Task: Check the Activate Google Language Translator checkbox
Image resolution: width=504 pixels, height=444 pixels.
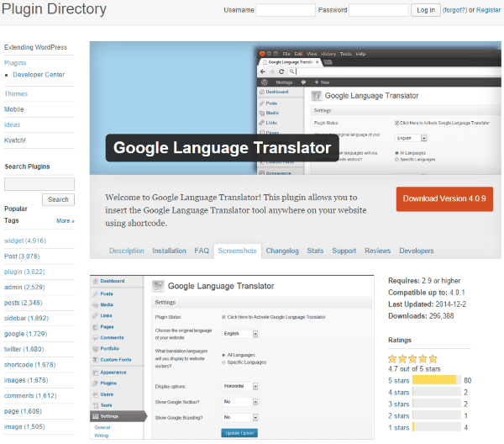Action: pos(223,317)
